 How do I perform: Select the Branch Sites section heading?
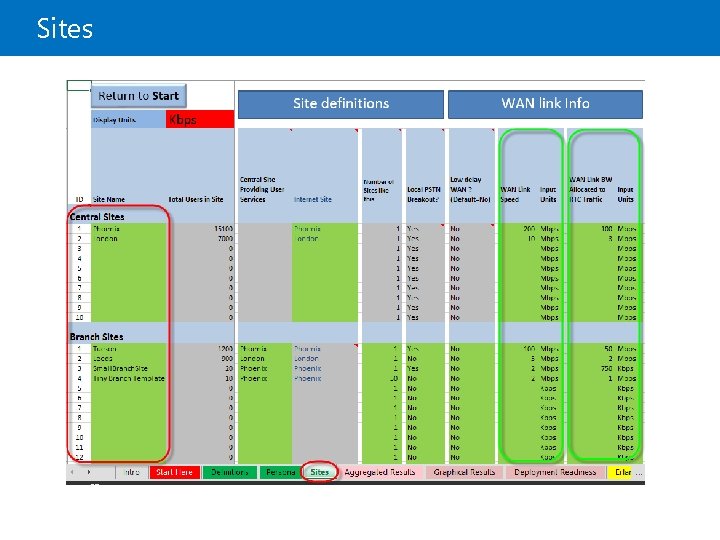click(96, 337)
